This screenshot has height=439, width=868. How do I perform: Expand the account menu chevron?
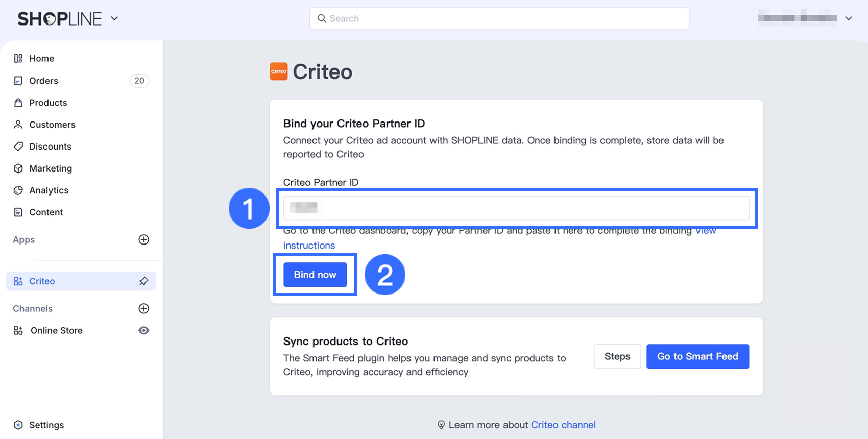(849, 19)
